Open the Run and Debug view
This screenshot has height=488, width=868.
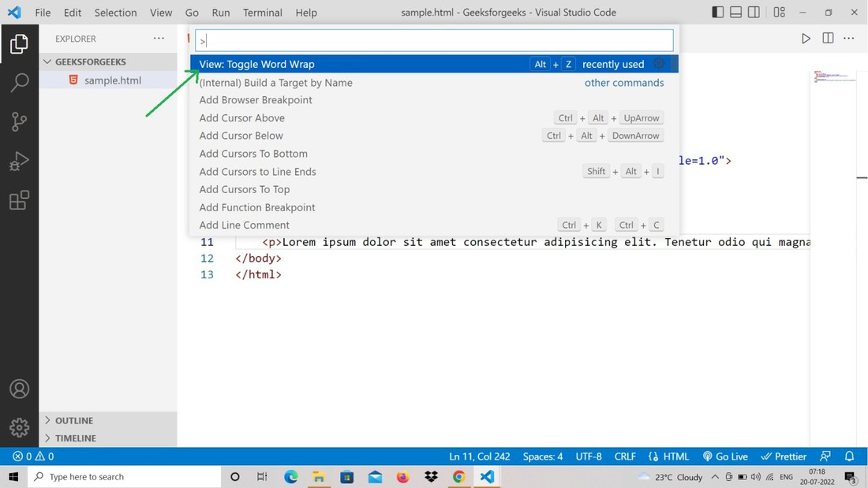[x=19, y=161]
